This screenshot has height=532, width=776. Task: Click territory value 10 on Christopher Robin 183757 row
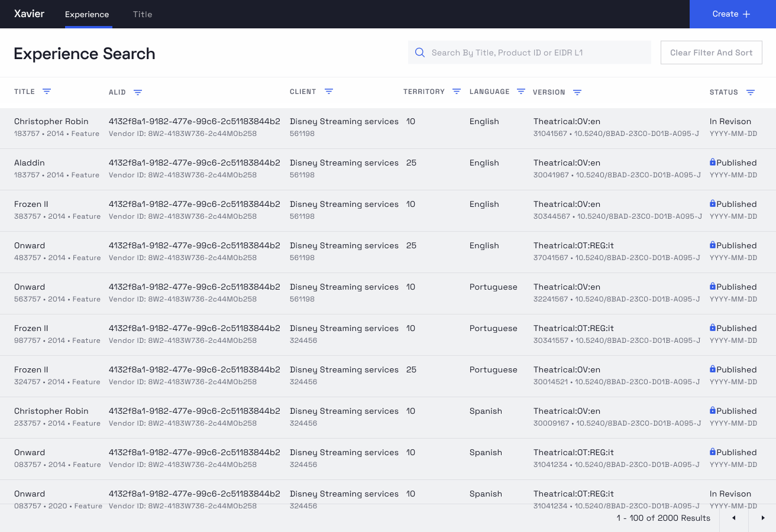(x=411, y=121)
